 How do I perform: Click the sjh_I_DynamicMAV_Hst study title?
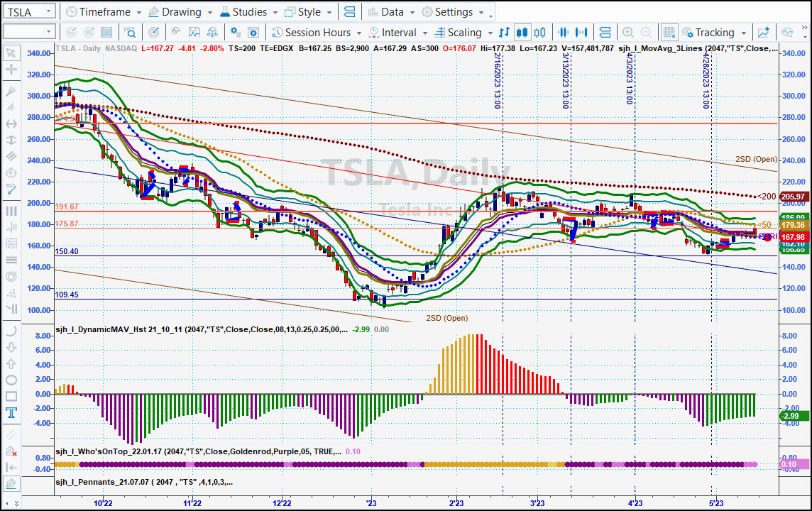(202, 329)
